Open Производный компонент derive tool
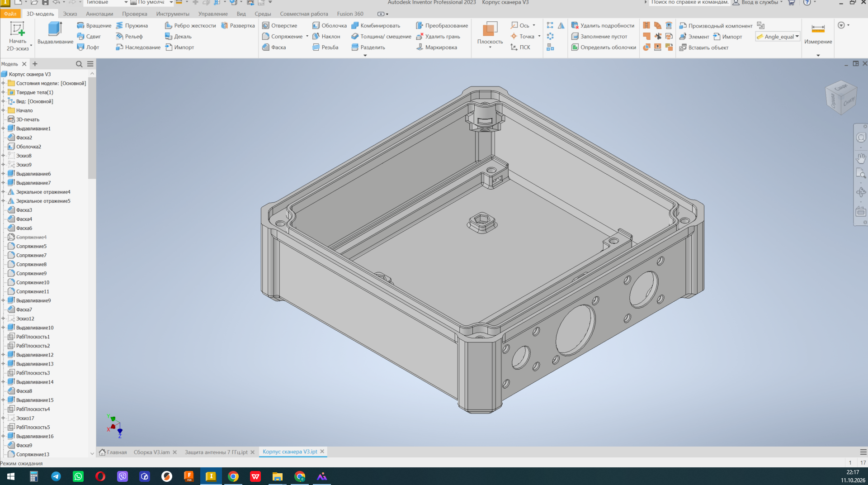Screen dimensions: 868x485 coord(716,25)
